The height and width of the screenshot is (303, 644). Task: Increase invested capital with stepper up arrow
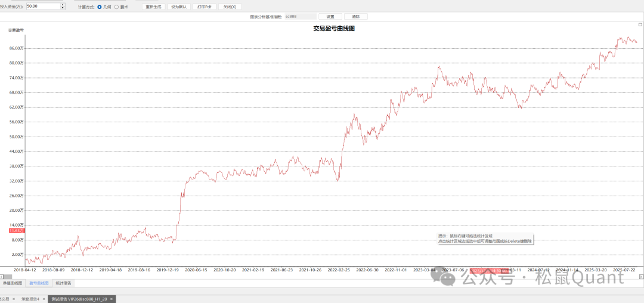tap(63, 4)
